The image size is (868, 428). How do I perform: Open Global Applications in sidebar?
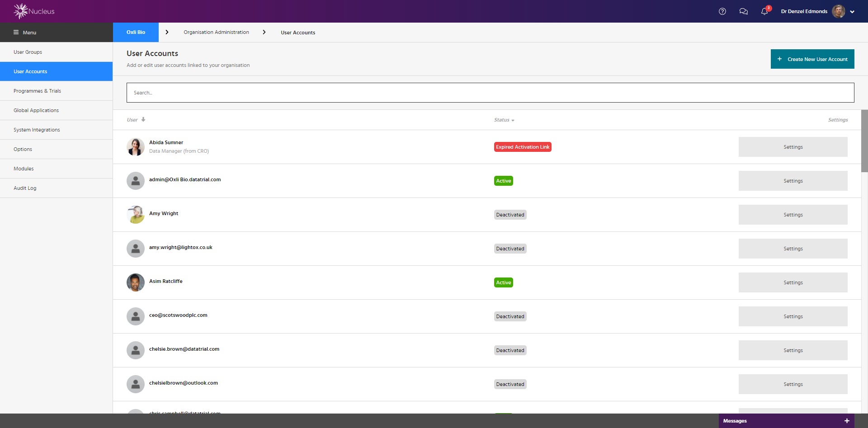(x=56, y=110)
